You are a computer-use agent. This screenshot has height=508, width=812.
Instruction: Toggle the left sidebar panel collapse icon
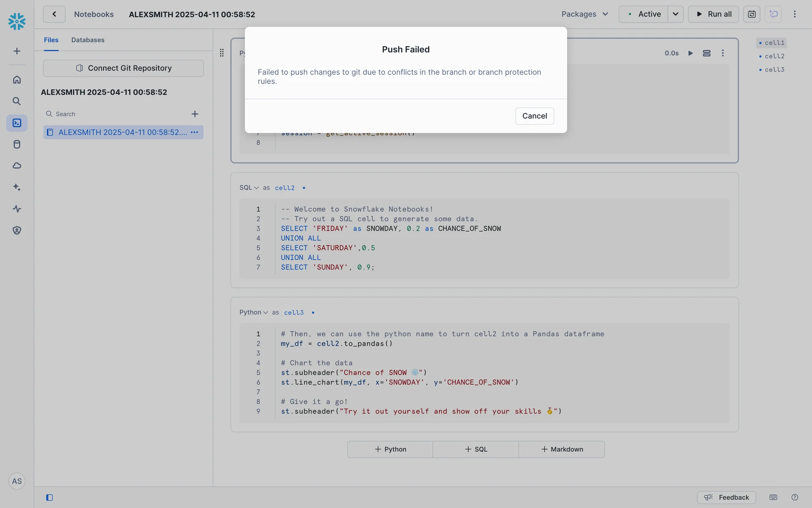pos(49,497)
